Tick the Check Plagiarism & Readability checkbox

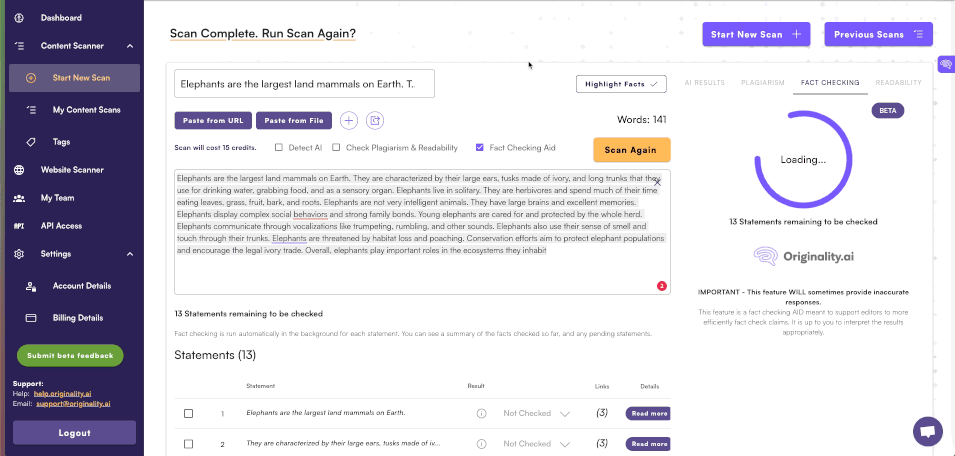tap(336, 148)
